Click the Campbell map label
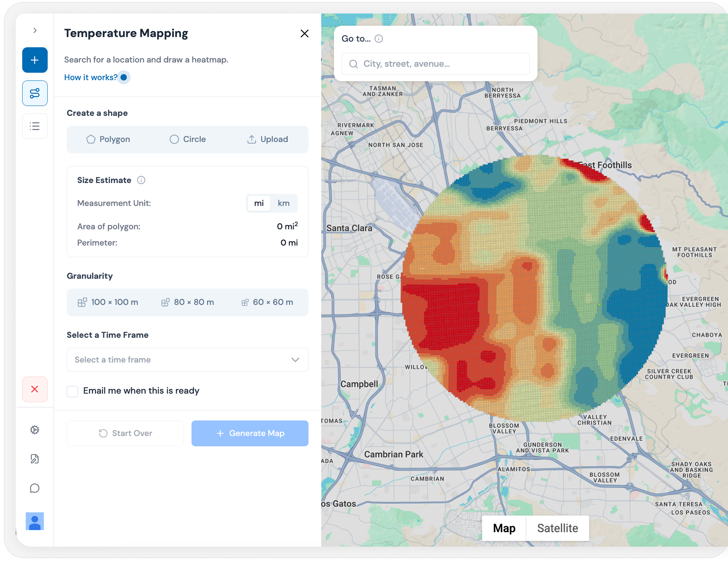This screenshot has width=728, height=564. [359, 384]
